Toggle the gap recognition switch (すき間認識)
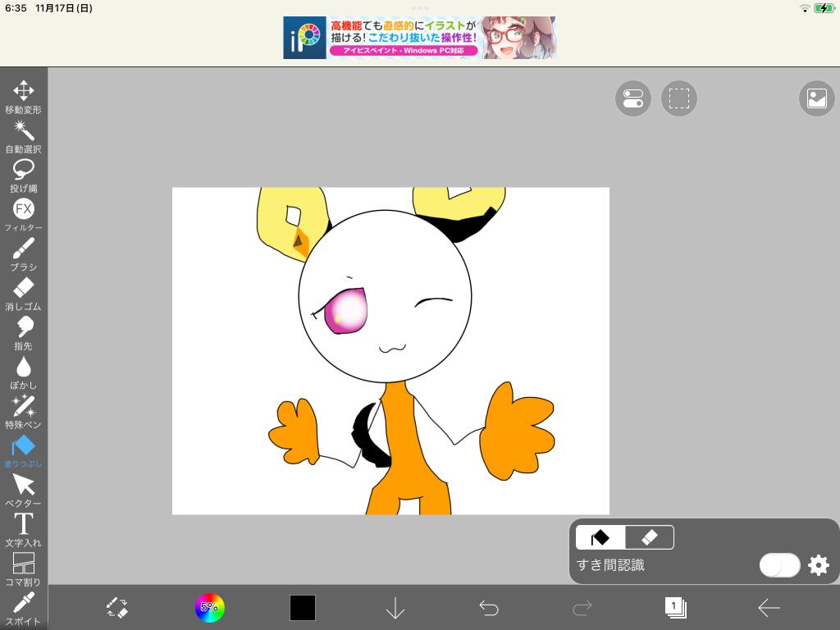 click(778, 565)
